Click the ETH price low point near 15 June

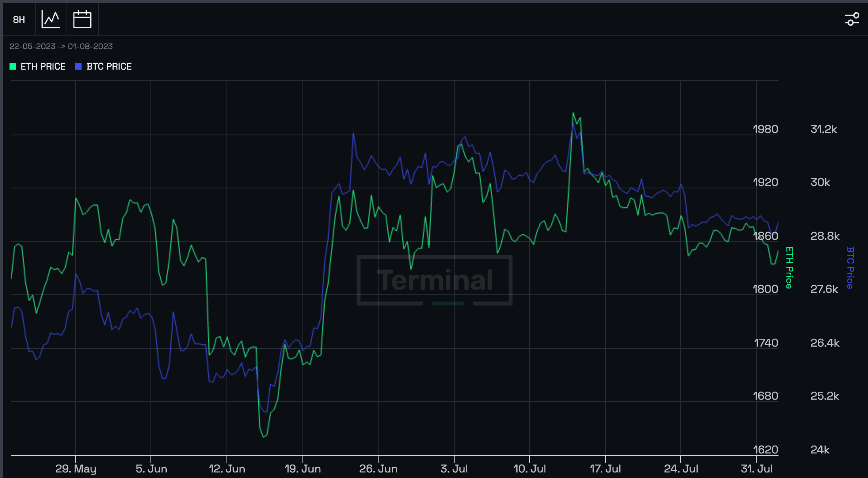click(x=264, y=437)
